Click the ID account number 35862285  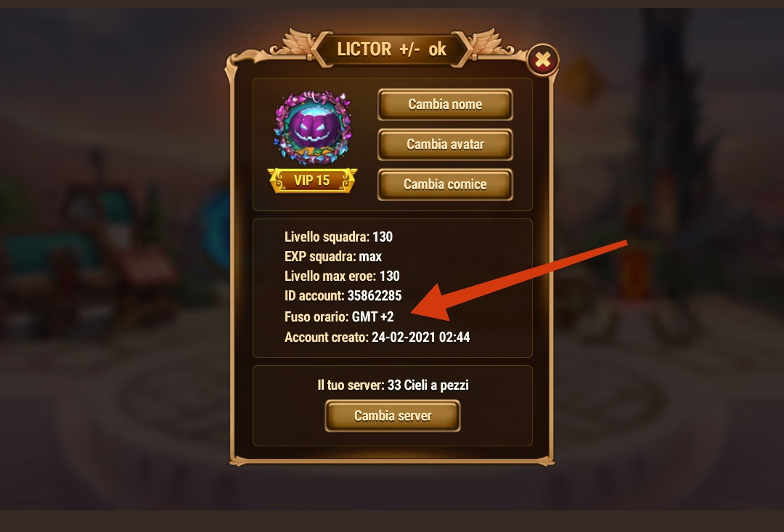click(375, 295)
